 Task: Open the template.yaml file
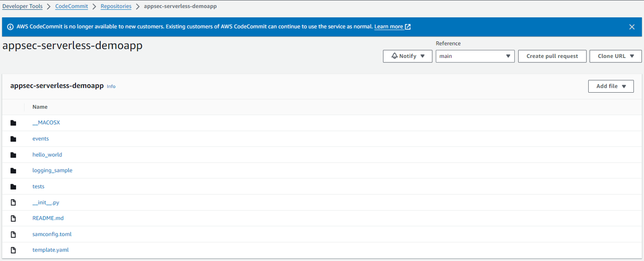coord(50,250)
